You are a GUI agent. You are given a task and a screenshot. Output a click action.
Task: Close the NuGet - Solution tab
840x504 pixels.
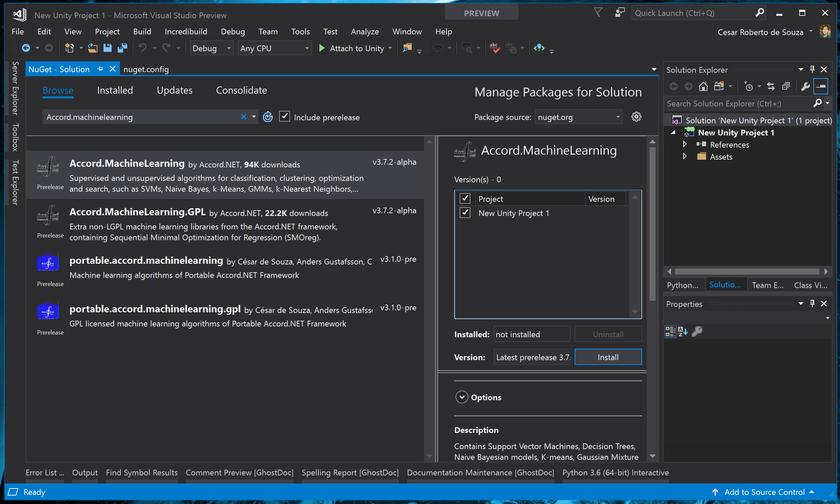pyautogui.click(x=113, y=69)
